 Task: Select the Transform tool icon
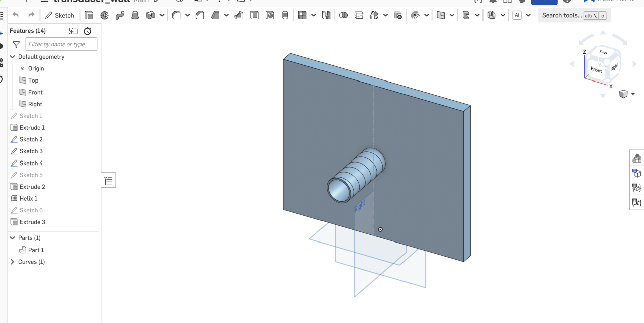point(374,15)
